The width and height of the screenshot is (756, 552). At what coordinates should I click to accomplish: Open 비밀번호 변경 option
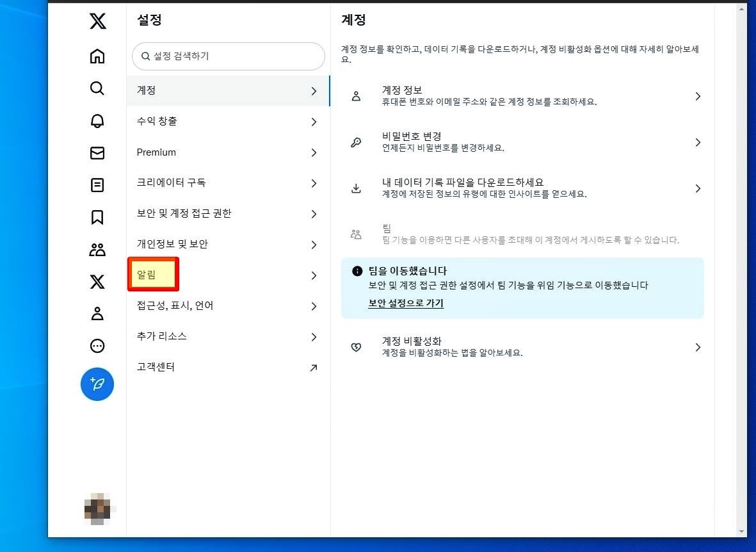522,142
